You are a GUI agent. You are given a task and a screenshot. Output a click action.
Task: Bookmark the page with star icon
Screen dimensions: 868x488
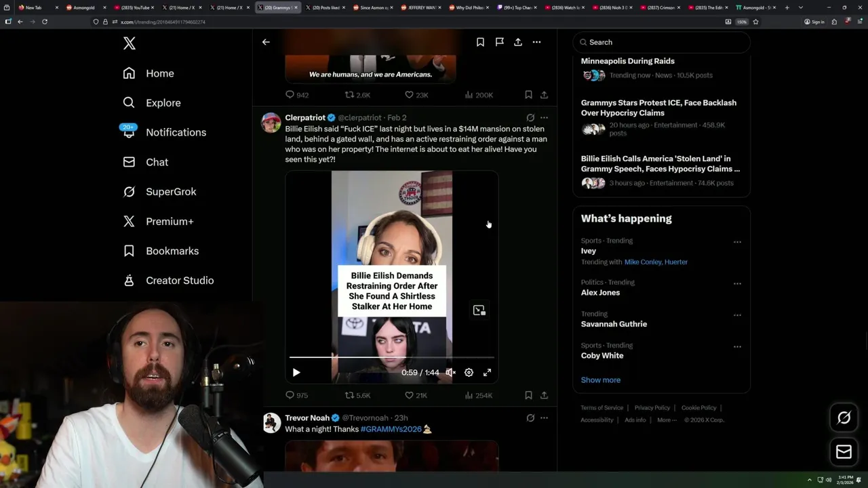[x=755, y=22]
